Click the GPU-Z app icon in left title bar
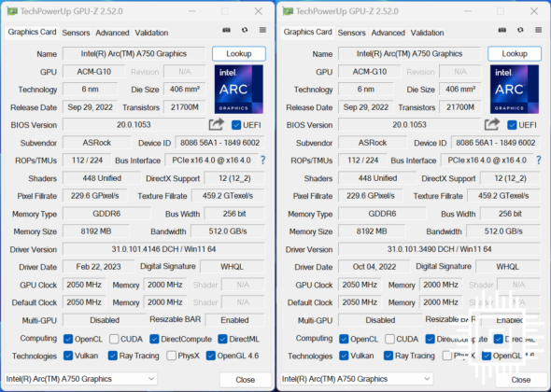 tap(12, 11)
